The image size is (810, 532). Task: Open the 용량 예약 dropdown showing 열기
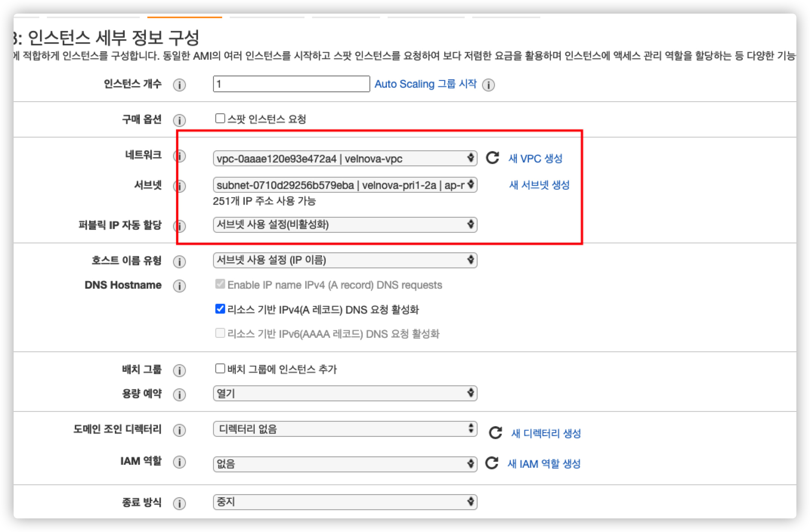point(345,393)
